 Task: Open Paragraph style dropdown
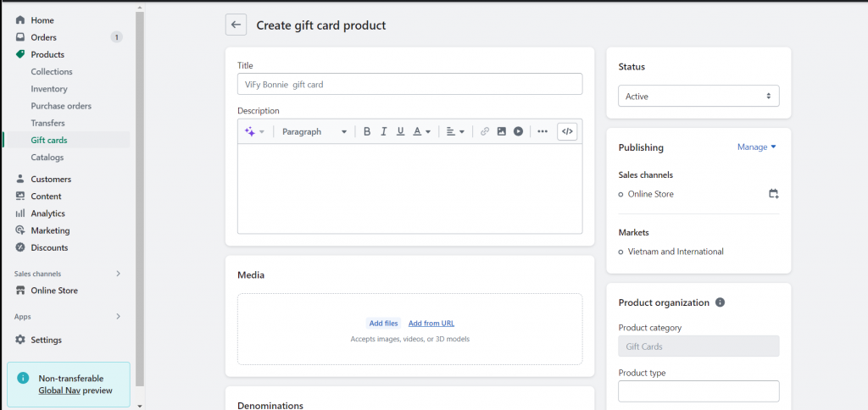pyautogui.click(x=314, y=131)
